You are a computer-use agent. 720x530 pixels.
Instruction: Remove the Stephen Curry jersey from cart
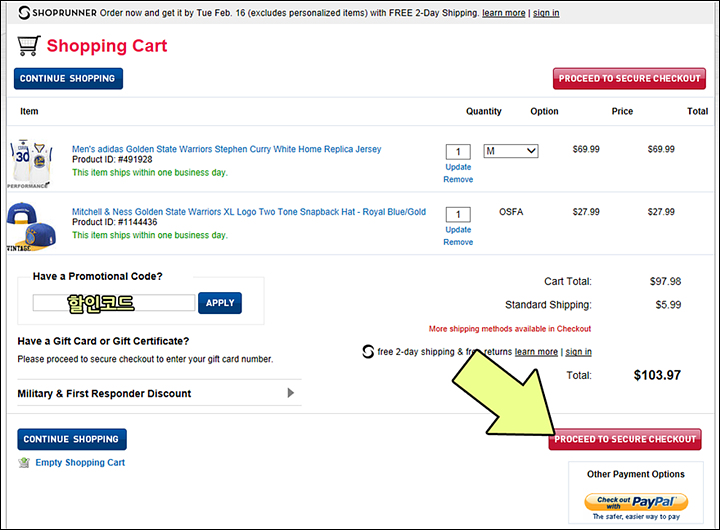458,179
